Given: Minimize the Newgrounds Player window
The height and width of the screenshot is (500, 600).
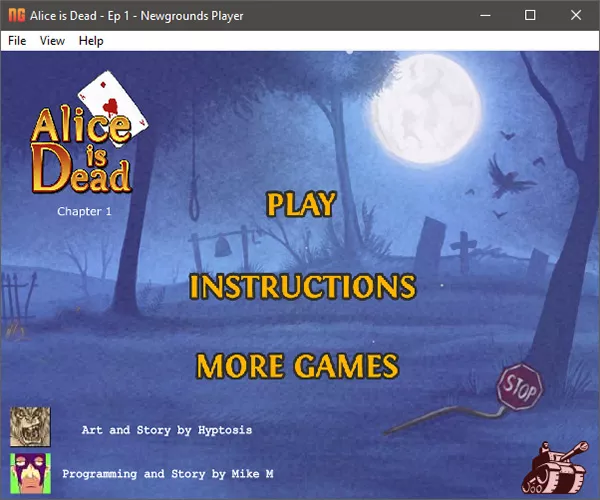Looking at the screenshot, I should point(485,15).
